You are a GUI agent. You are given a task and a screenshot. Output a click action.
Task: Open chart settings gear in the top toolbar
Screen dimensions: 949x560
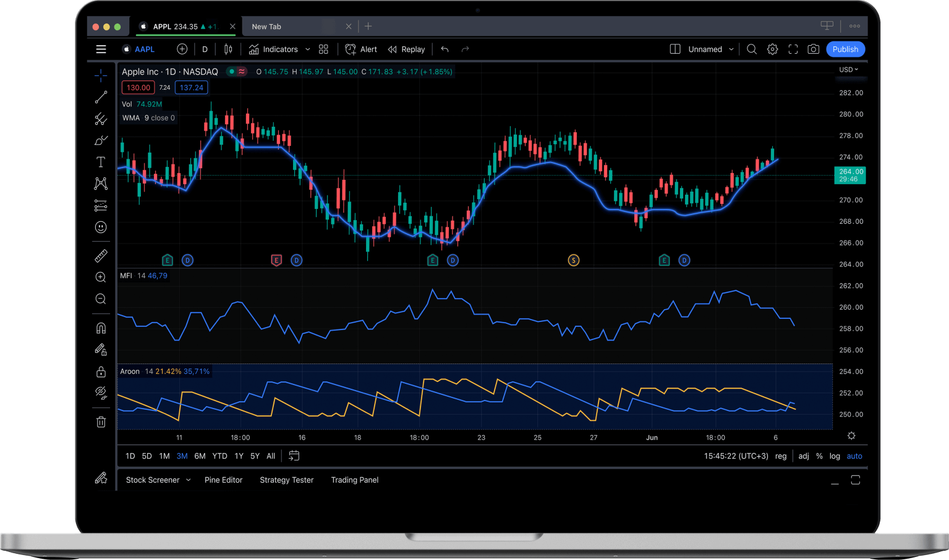click(x=772, y=49)
